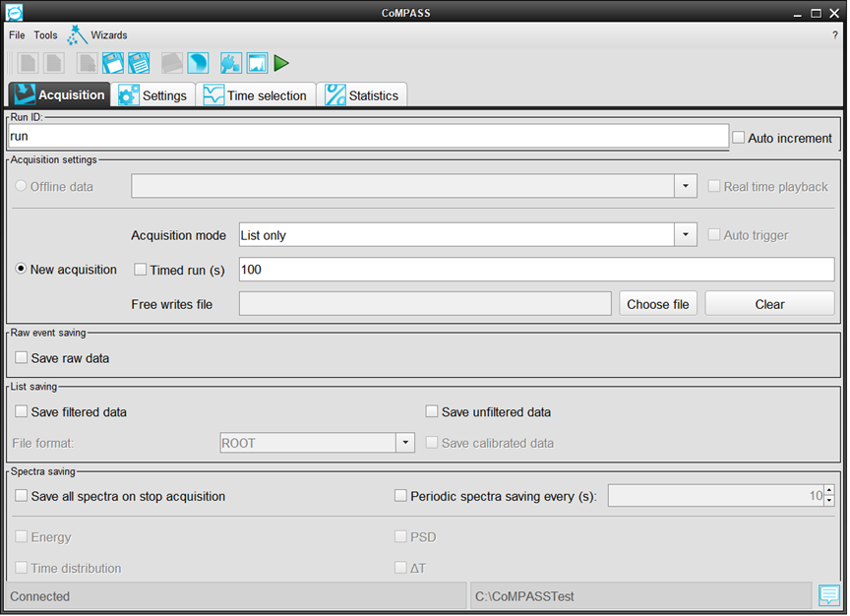Image resolution: width=850 pixels, height=616 pixels.
Task: Click the CoMPASS logo in the title bar
Action: click(x=14, y=12)
